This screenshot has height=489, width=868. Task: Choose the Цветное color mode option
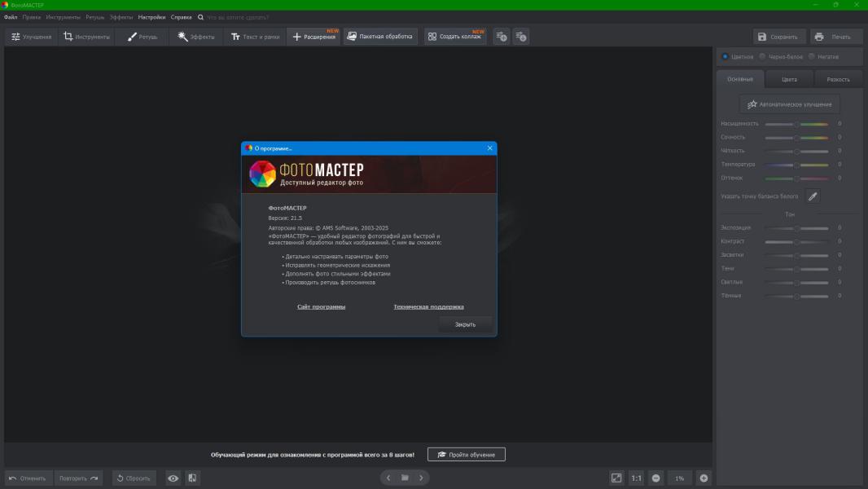pos(726,57)
